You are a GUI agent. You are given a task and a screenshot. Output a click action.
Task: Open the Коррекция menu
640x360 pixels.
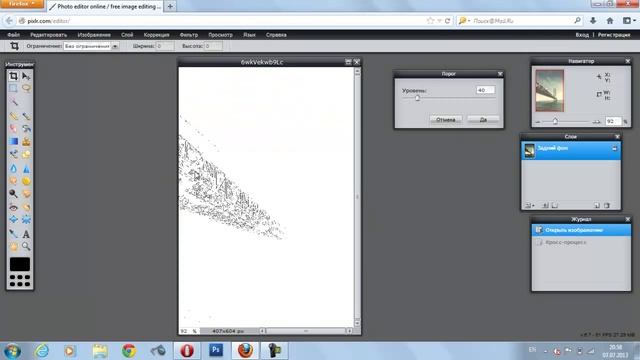156,35
